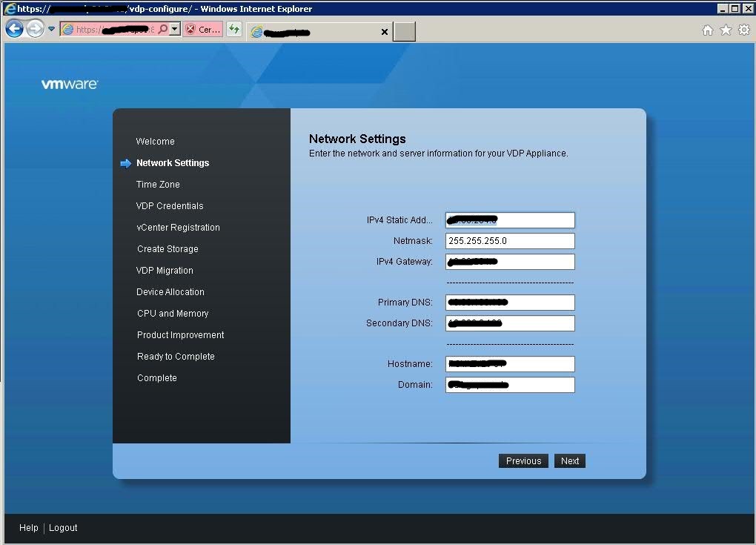Viewport: 756px width, 545px height.
Task: Select Network Settings step in sidebar
Action: tap(173, 163)
